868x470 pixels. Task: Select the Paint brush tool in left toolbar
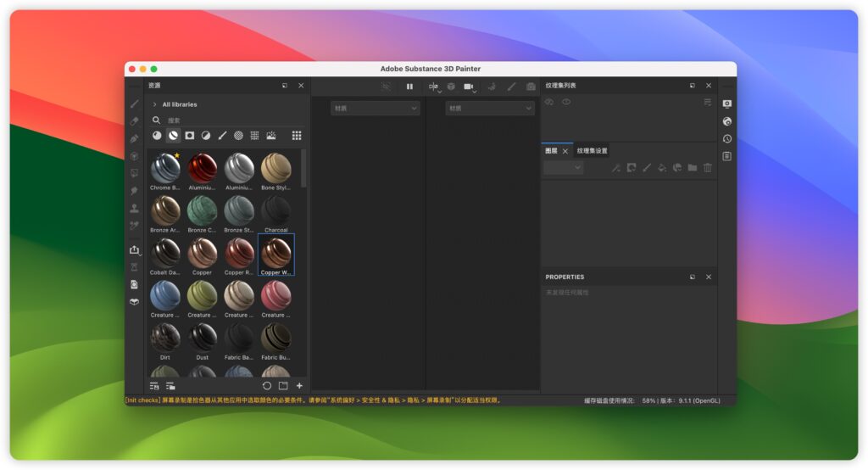tap(134, 104)
